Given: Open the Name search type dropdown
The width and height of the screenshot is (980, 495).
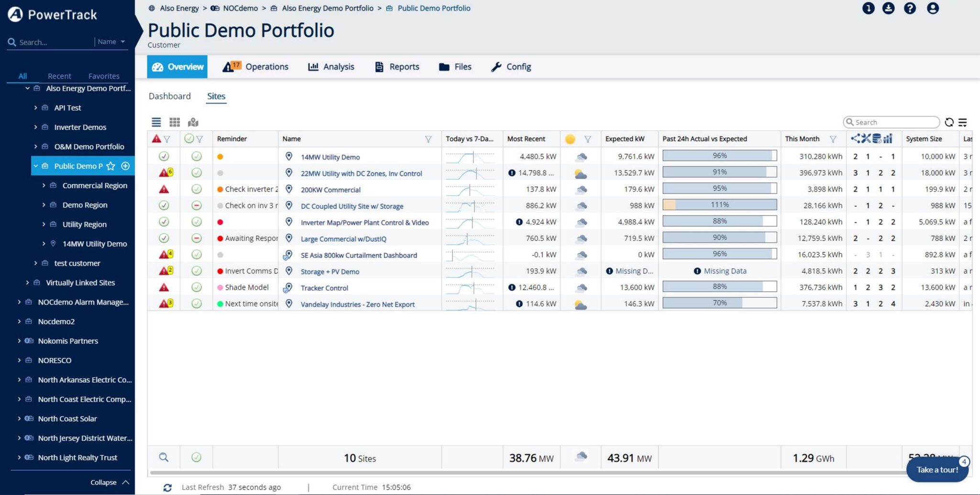Looking at the screenshot, I should pyautogui.click(x=111, y=42).
